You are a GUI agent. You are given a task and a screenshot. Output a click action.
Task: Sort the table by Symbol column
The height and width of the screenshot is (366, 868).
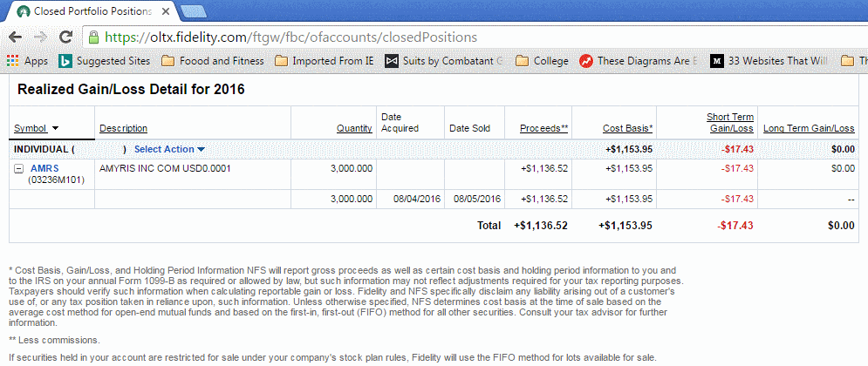pos(31,128)
